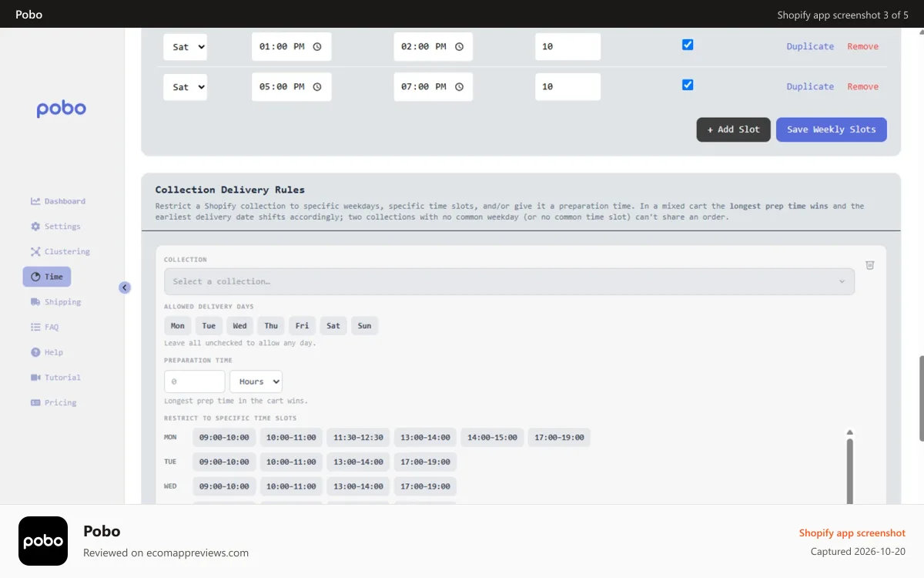Toggle Wed allowed delivery day
The width and height of the screenshot is (924, 578).
tap(240, 326)
